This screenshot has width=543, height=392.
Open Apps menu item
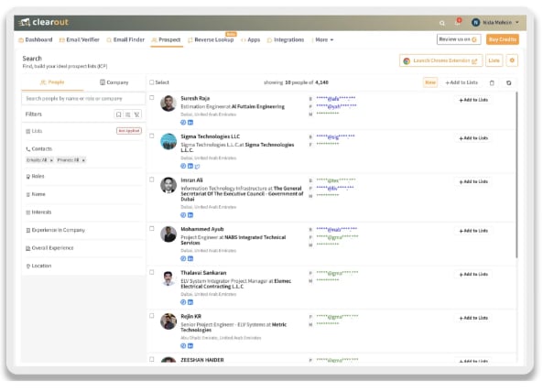click(250, 39)
